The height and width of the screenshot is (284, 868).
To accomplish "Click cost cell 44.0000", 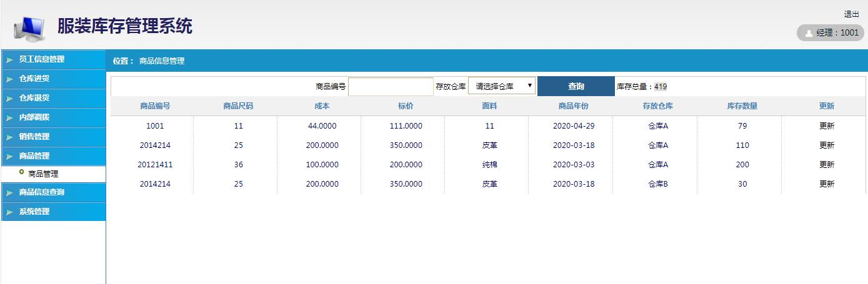I will (322, 126).
